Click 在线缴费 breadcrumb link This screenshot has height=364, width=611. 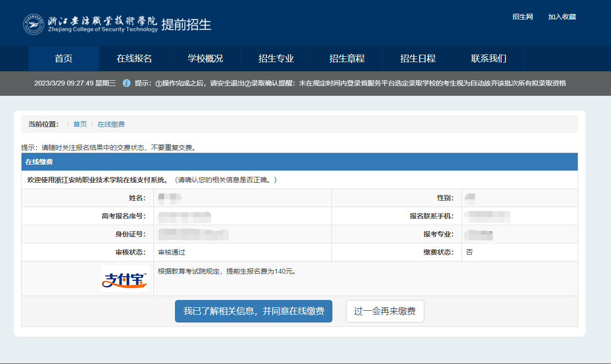[111, 124]
